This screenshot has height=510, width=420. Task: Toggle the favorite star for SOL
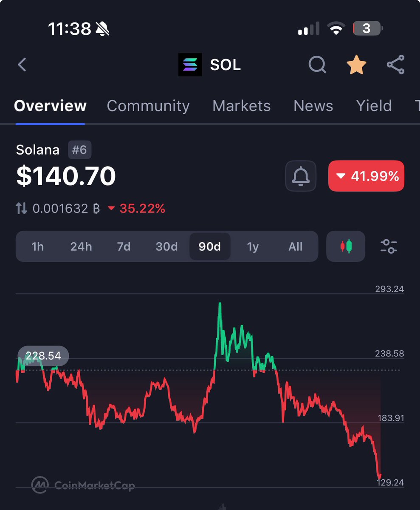(356, 65)
